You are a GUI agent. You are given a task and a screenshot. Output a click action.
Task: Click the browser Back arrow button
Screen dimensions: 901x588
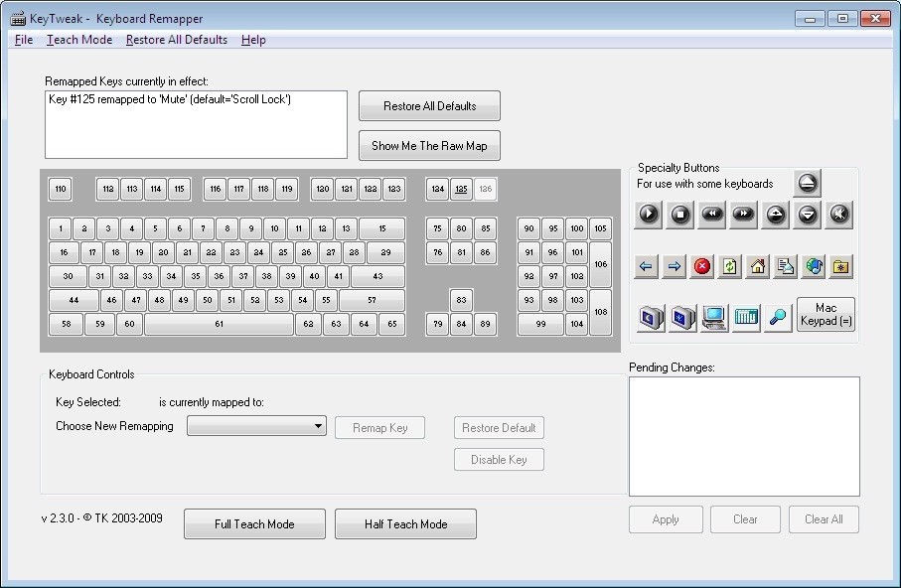pyautogui.click(x=647, y=266)
